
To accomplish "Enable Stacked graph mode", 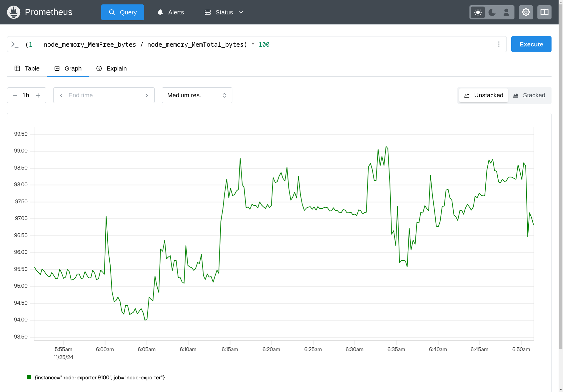I will [529, 95].
